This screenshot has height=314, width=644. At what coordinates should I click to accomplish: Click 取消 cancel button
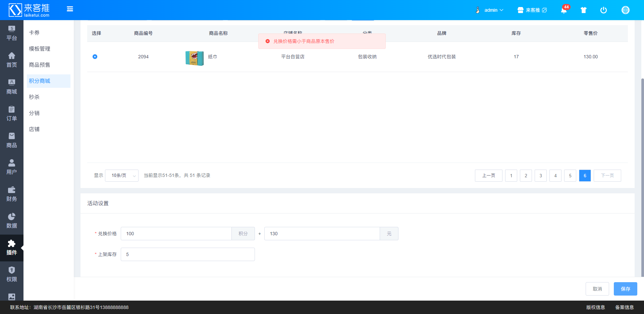(x=597, y=289)
